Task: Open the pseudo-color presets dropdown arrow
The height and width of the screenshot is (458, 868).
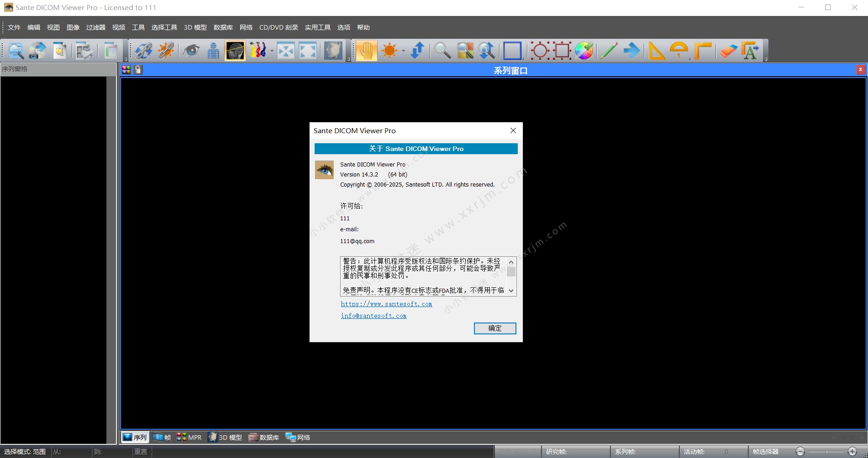Action: (271, 51)
